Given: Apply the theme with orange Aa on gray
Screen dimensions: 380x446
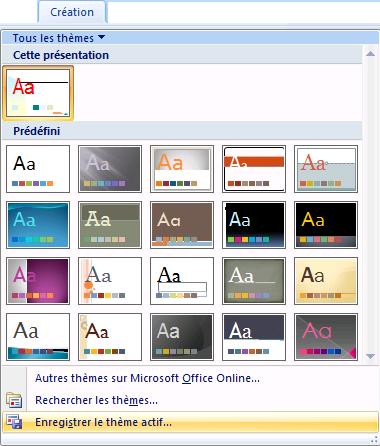Looking at the screenshot, I should pyautogui.click(x=182, y=169).
